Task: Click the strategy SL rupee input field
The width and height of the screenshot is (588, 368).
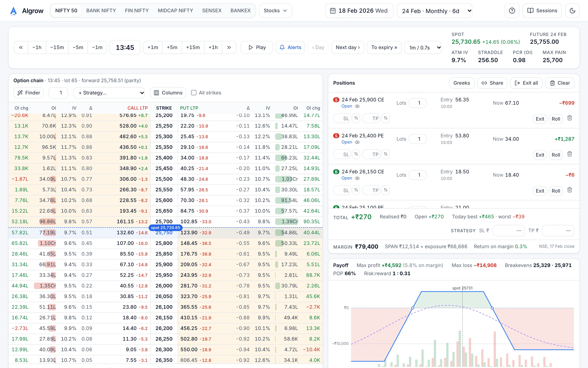Action: pyautogui.click(x=509, y=231)
